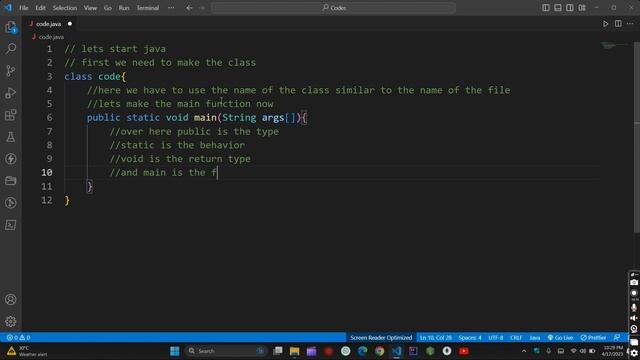This screenshot has height=360, width=640.
Task: Open the Search view in activity bar
Action: pos(11,49)
